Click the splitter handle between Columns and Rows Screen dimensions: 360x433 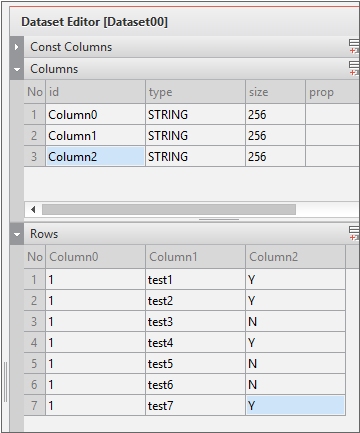click(x=219, y=220)
